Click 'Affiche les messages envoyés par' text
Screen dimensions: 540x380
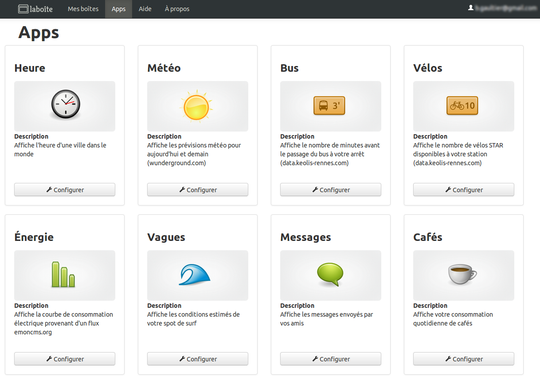coord(326,315)
